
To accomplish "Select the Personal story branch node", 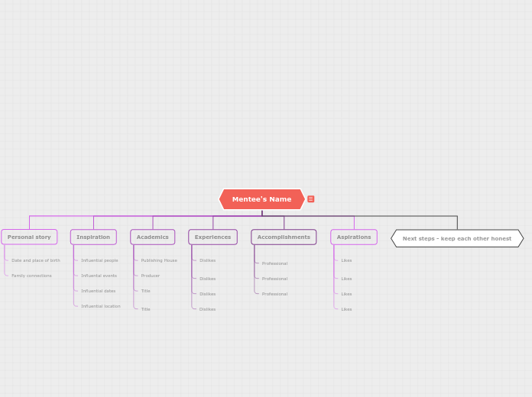I will click(29, 237).
